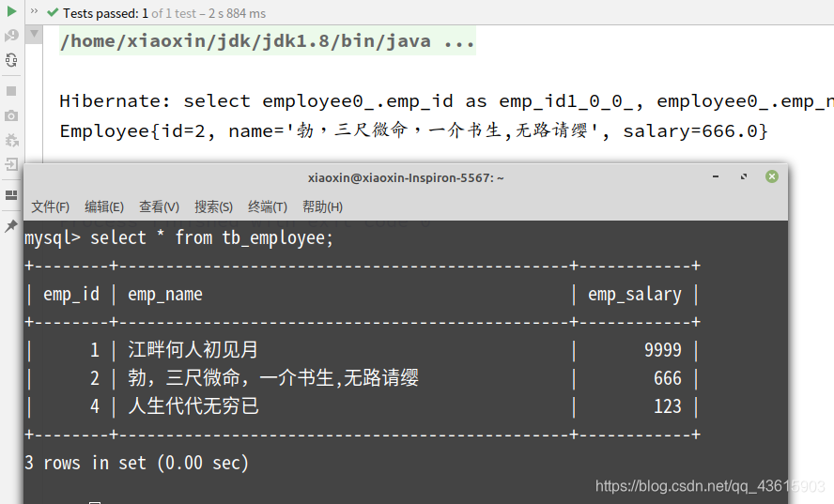Click the 'Tests passed: 1' status text
Viewport: 834px width, 504px height.
click(105, 13)
